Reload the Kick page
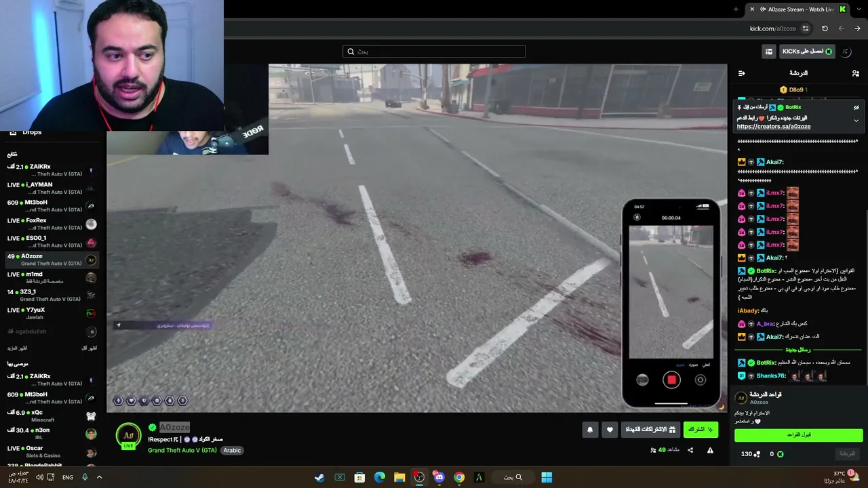Viewport: 868px width, 488px height. point(825,28)
